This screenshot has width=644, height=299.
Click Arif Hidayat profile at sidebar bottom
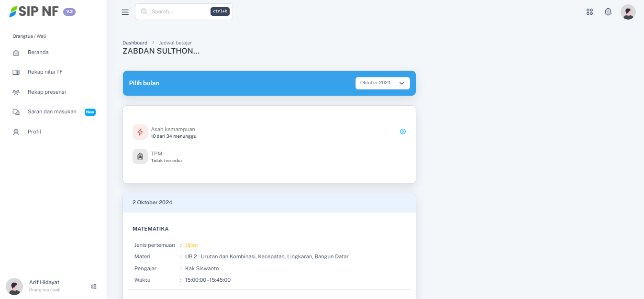[44, 286]
